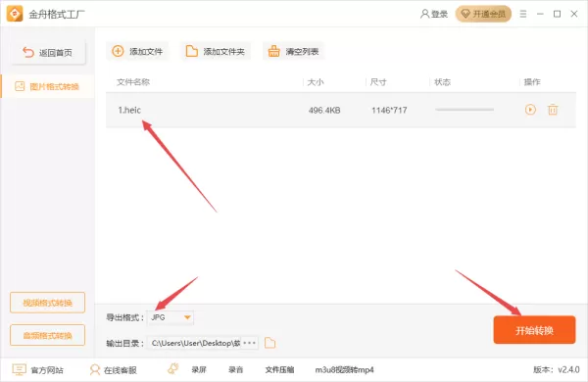Viewport: 588px width, 382px height.
Task: Click the promo icon beside 录屏
Action: tap(172, 369)
